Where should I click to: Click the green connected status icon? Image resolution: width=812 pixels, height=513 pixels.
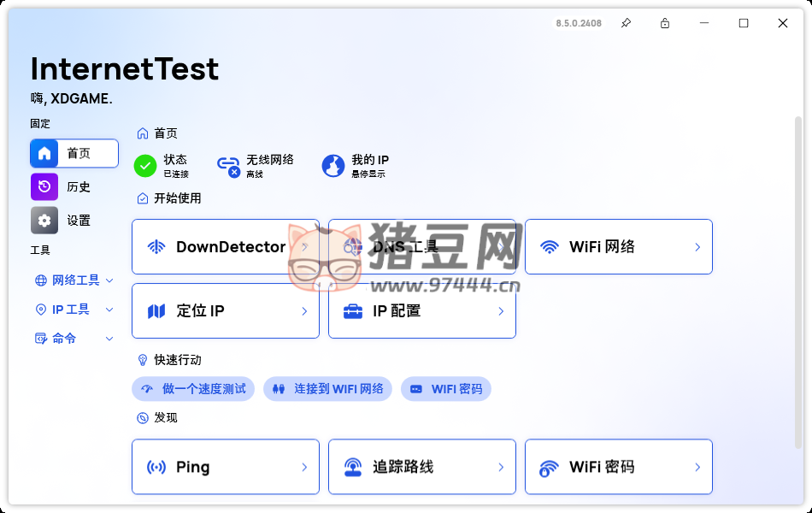[145, 166]
